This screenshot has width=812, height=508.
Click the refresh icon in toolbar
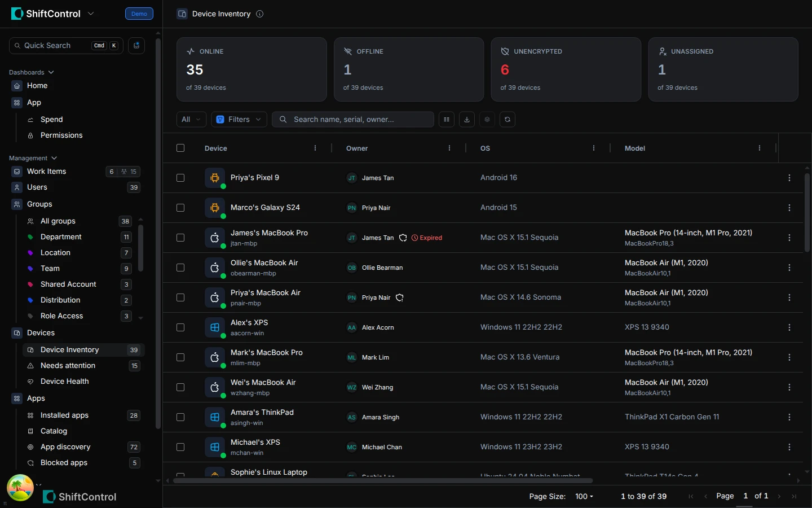(x=507, y=120)
